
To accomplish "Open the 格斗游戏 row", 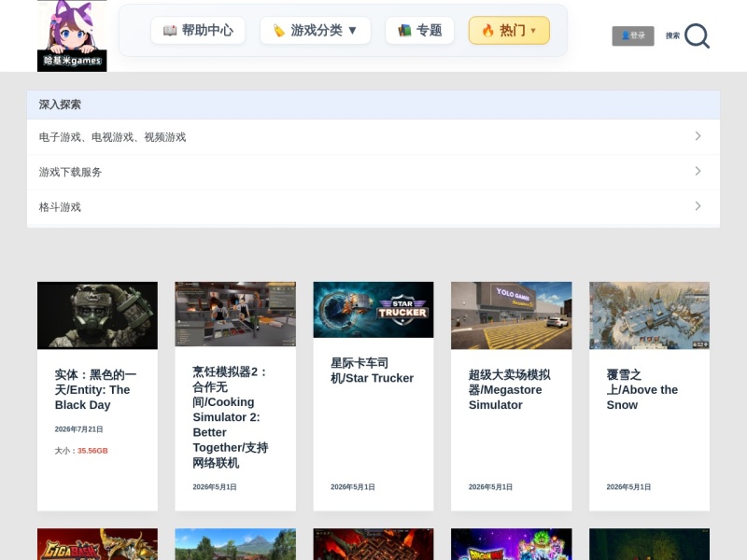I will [x=373, y=207].
